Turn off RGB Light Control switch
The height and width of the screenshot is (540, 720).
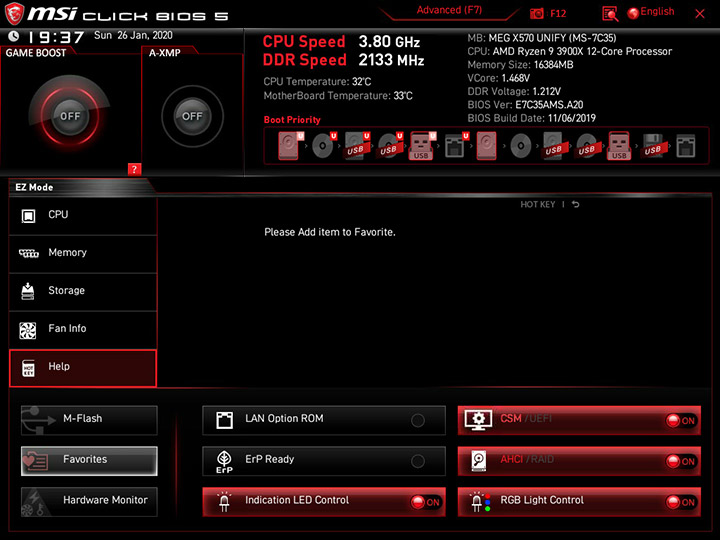pyautogui.click(x=681, y=502)
